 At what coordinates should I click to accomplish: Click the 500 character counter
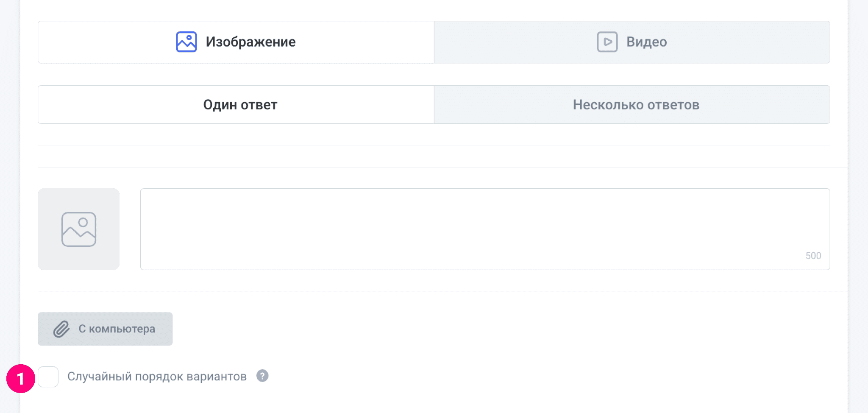813,256
